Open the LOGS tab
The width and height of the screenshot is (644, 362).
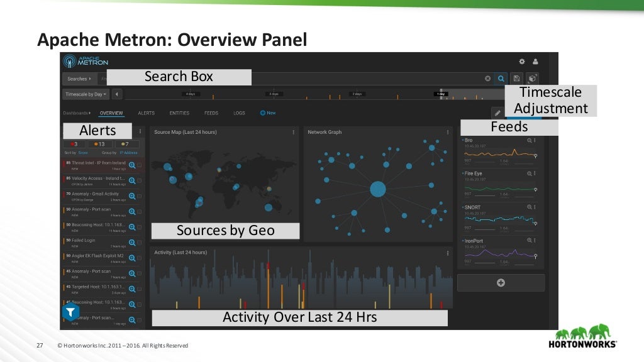(x=239, y=113)
